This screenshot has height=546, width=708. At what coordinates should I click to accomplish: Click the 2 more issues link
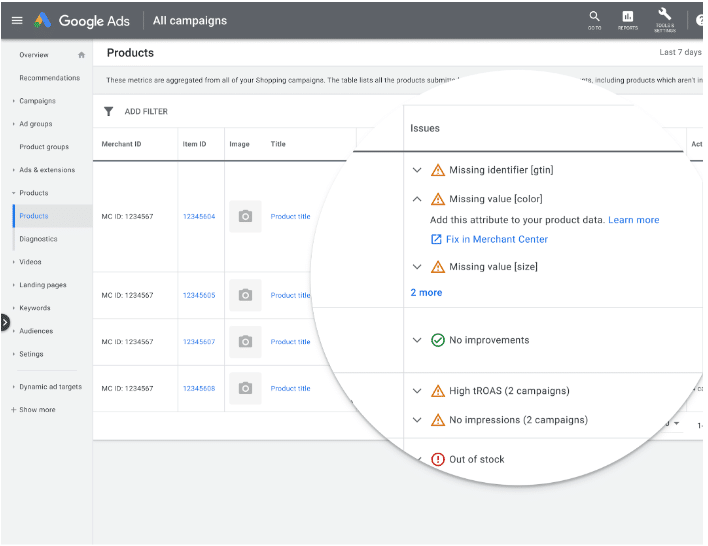coord(426,293)
